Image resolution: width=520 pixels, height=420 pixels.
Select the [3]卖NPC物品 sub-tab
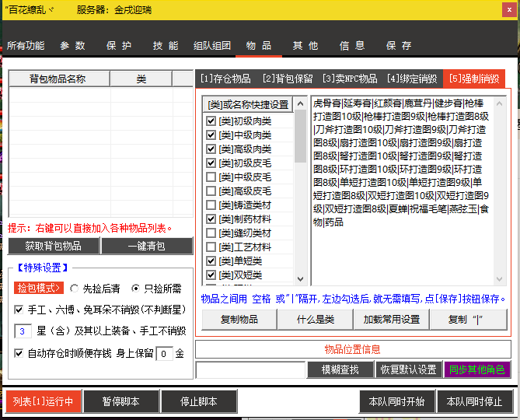pos(350,79)
